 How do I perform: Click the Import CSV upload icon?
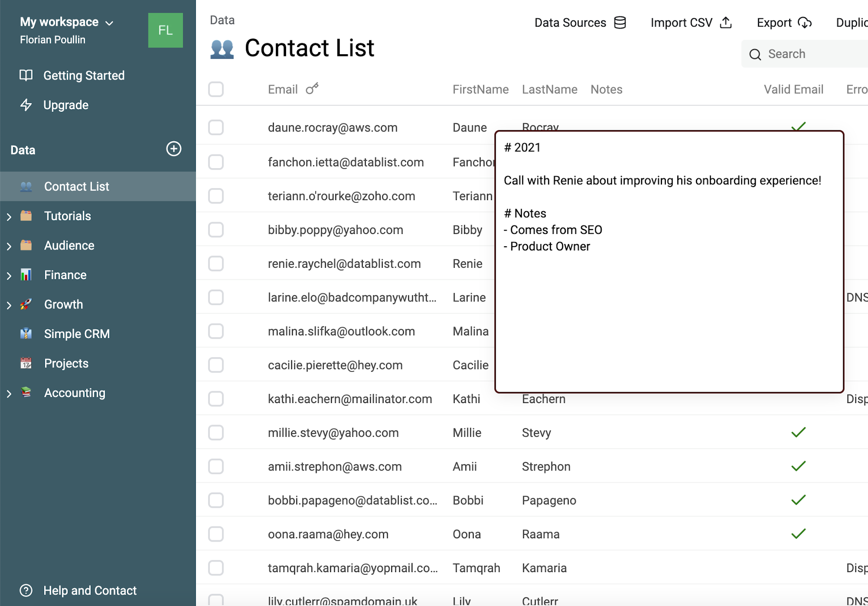point(726,22)
